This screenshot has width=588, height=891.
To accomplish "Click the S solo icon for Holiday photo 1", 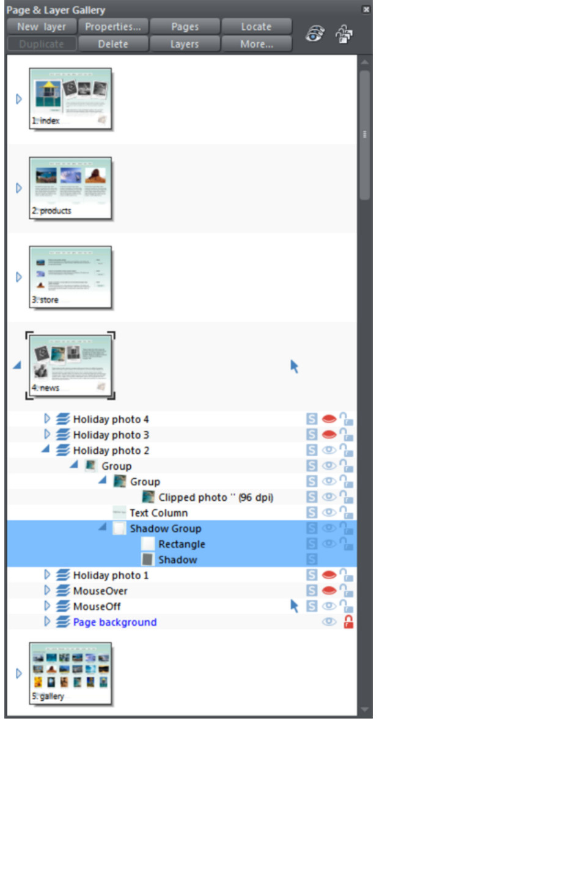I will click(312, 575).
